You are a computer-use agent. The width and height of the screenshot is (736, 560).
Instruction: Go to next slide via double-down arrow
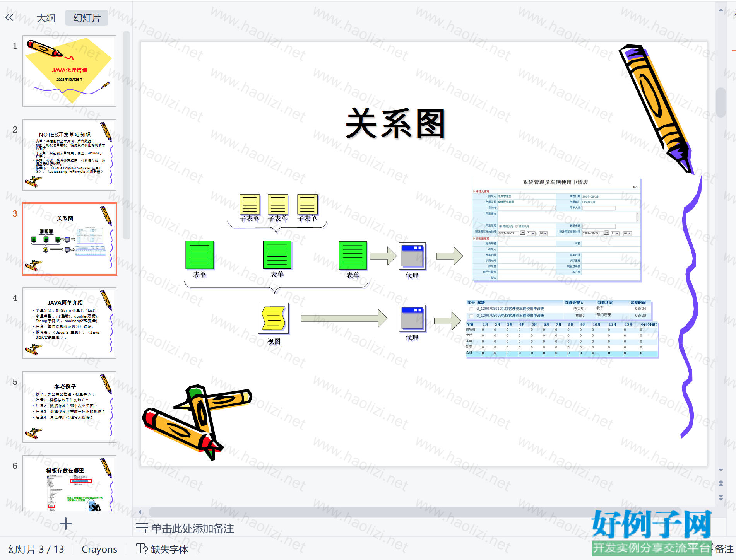(721, 497)
